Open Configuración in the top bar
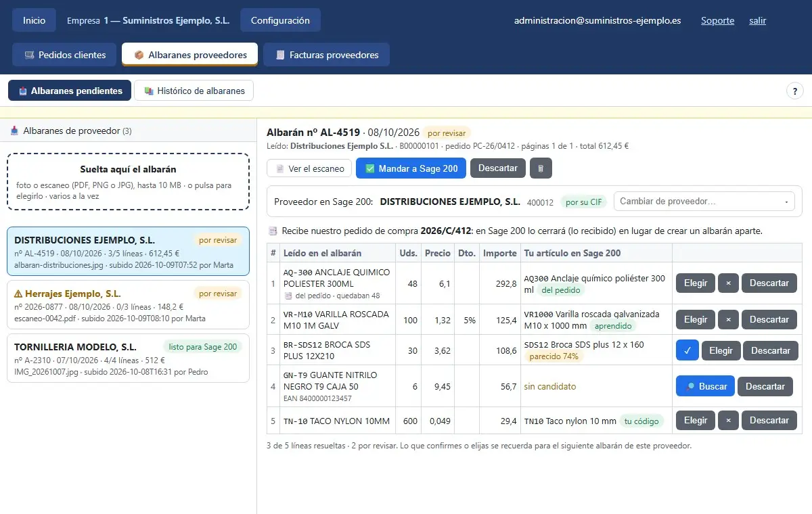Screen dimensions: 812x514 point(280,20)
